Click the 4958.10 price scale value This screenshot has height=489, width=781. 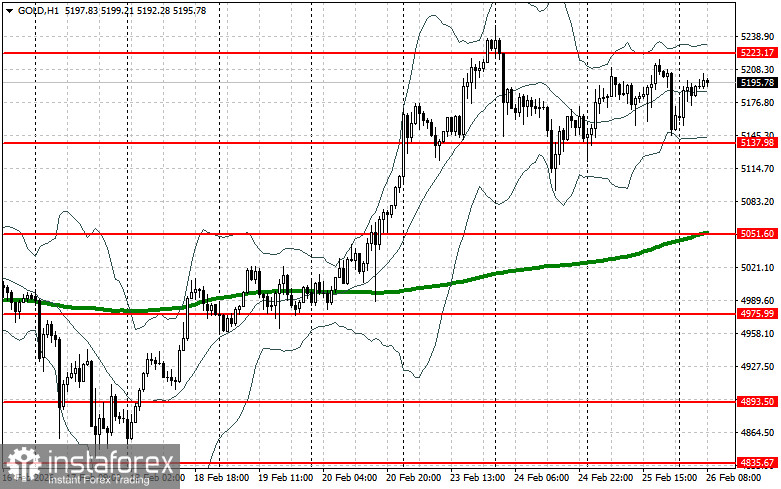tap(758, 334)
